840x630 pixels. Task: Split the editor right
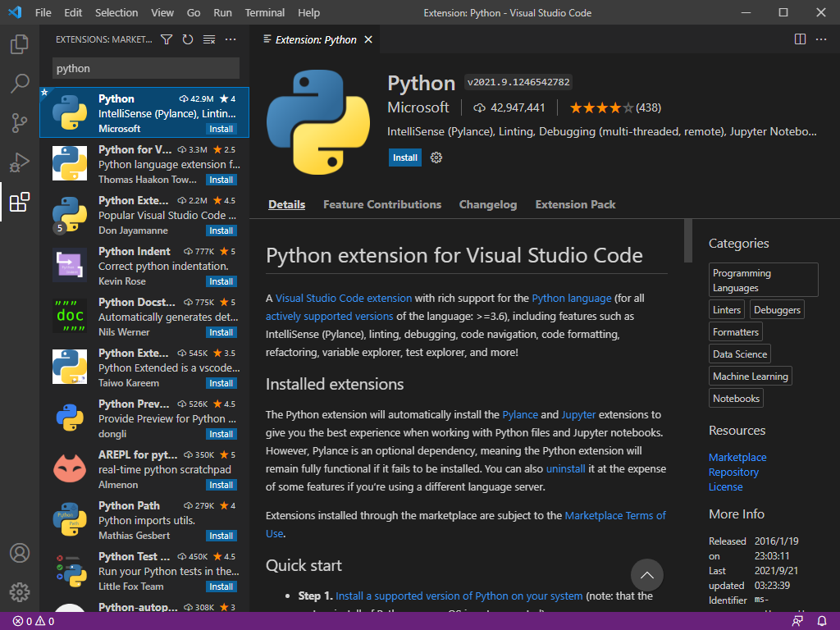[800, 39]
